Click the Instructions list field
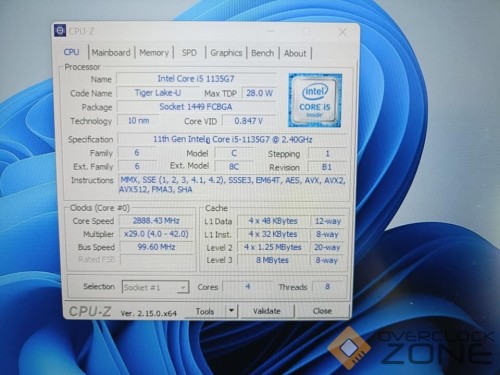This screenshot has width=500, height=375. [x=233, y=185]
